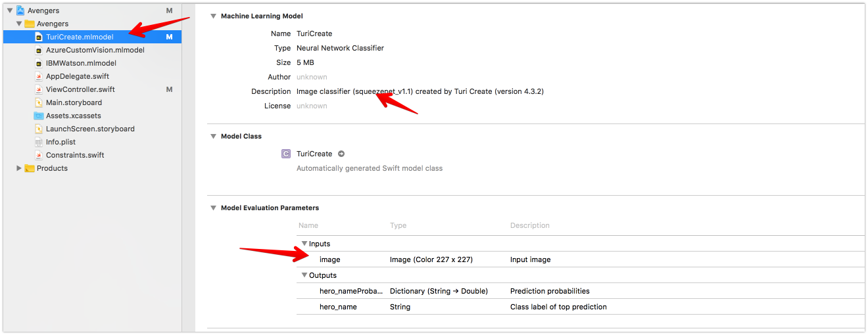868x335 pixels.
Task: Open AppDelegate.swift
Action: pyautogui.click(x=78, y=76)
